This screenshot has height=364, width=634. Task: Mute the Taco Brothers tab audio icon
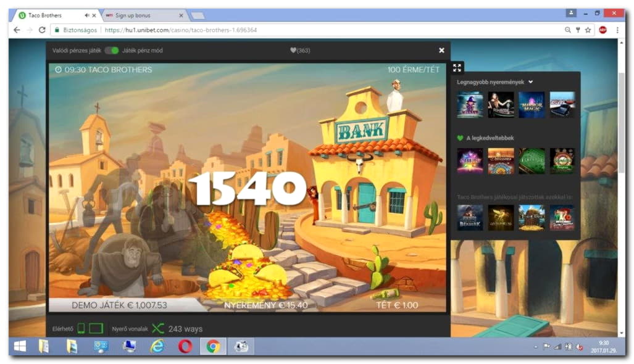pyautogui.click(x=86, y=15)
